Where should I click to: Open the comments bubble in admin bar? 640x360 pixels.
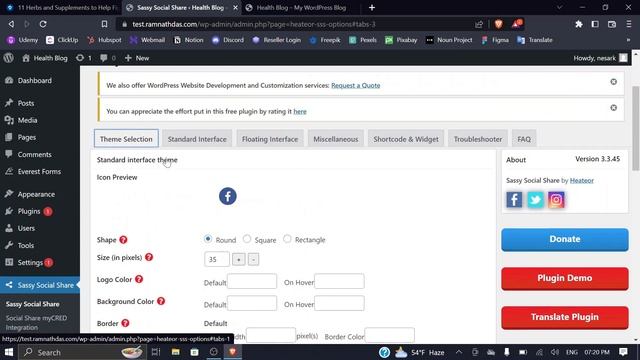(108, 58)
